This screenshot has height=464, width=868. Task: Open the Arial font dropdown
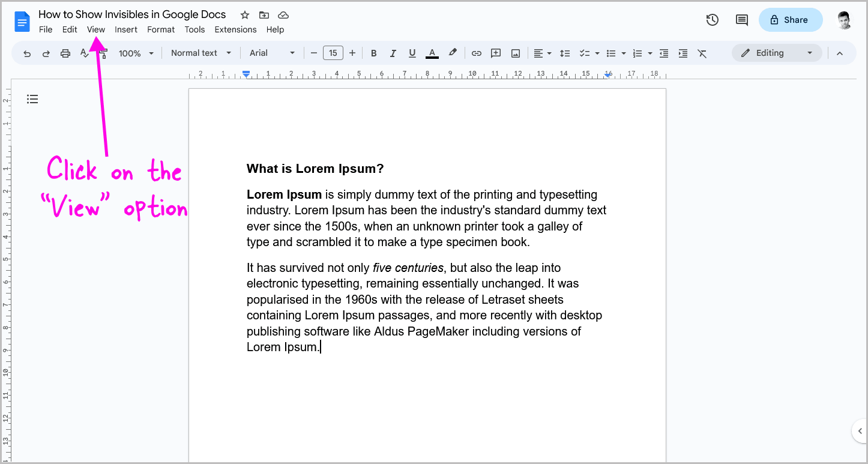271,53
